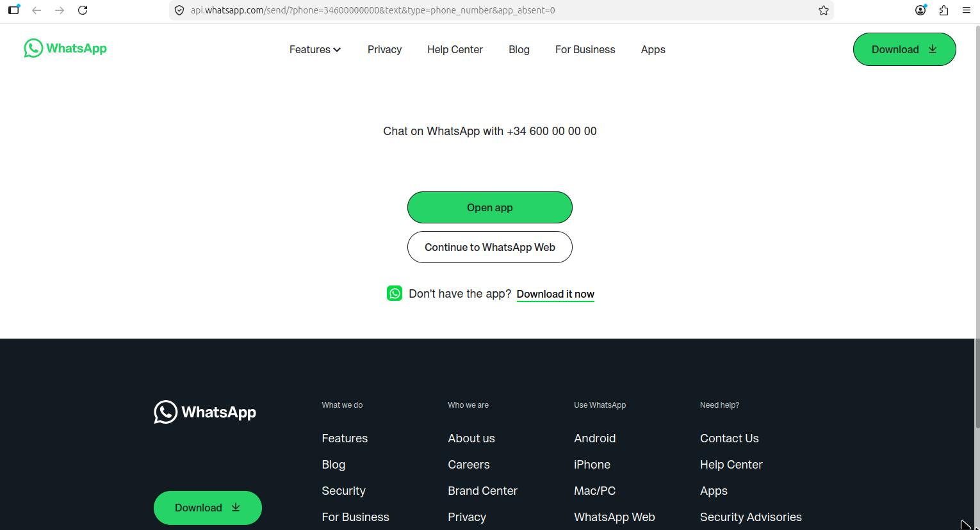Screen dimensions: 980x530
Task: Select the Android footer link
Action: click(x=595, y=438)
